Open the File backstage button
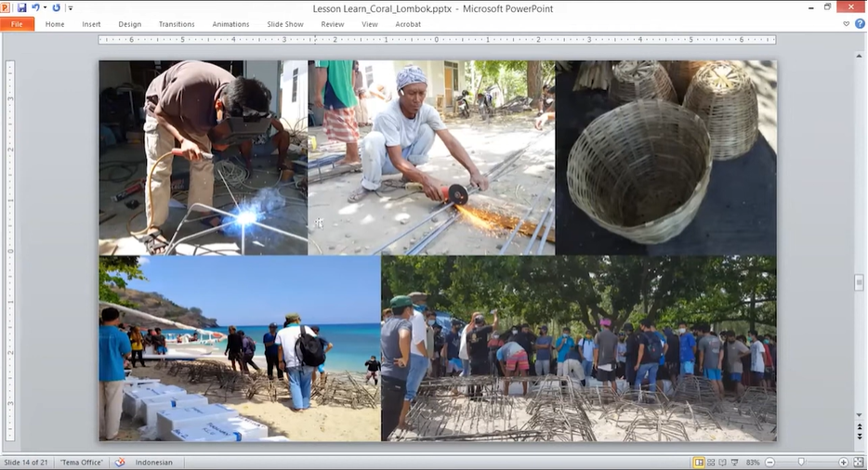868x470 pixels. pyautogui.click(x=18, y=24)
